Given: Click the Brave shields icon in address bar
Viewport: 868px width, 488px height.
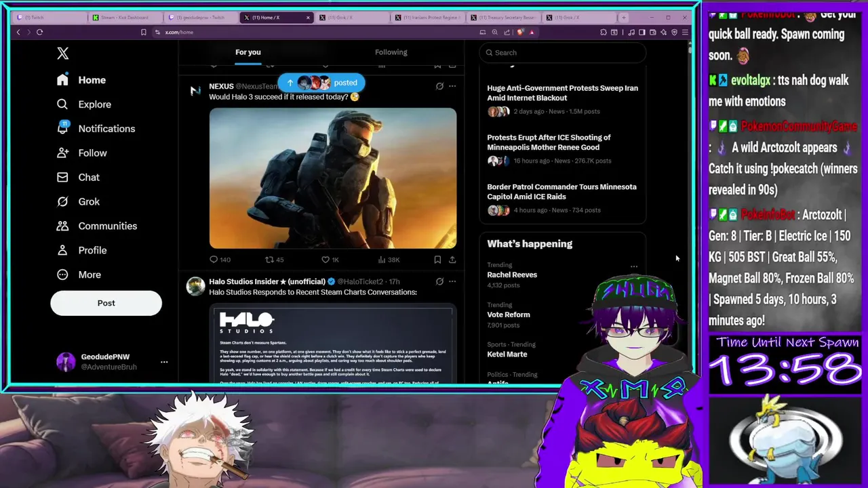Looking at the screenshot, I should click(520, 32).
